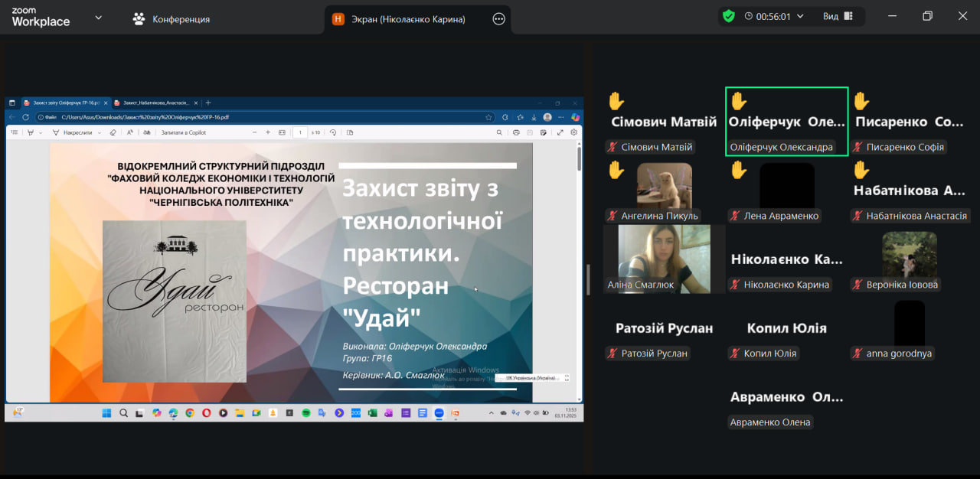Toggle the fit-to-width page view icon
Image resolution: width=980 pixels, height=479 pixels.
[282, 132]
